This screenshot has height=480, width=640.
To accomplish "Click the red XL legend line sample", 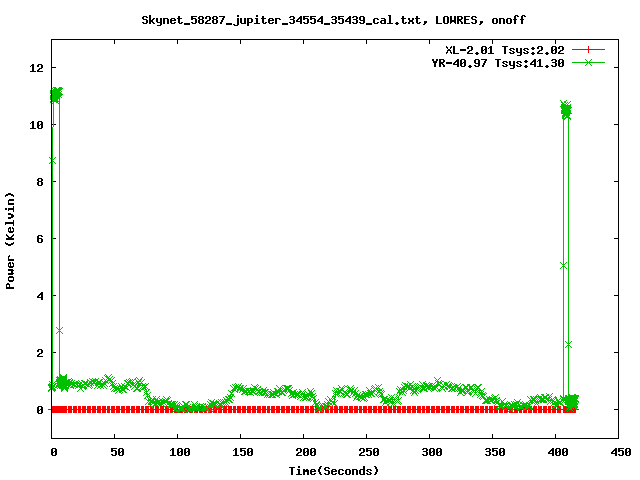I will point(588,50).
